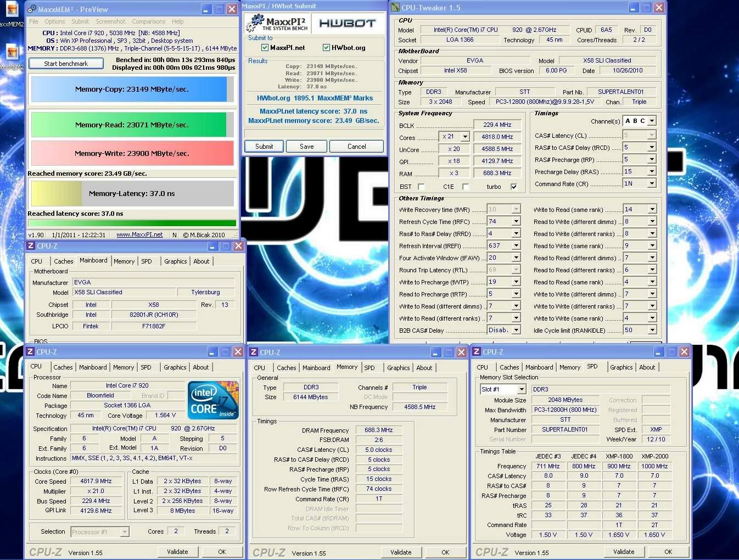Click the CPU-Tweaker 1.5 title bar icon
Image resolution: width=739 pixels, height=560 pixels.
pos(395,8)
